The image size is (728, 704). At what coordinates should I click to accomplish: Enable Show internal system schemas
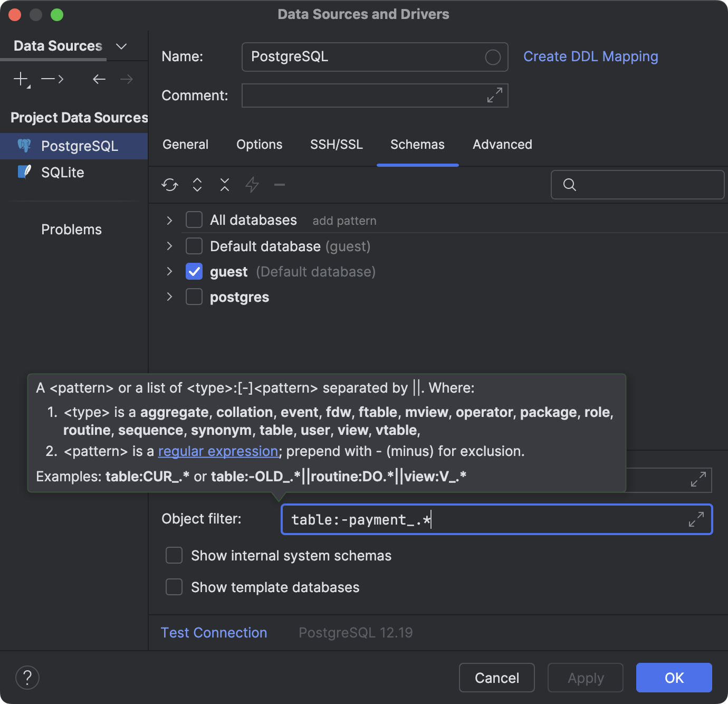click(x=174, y=555)
